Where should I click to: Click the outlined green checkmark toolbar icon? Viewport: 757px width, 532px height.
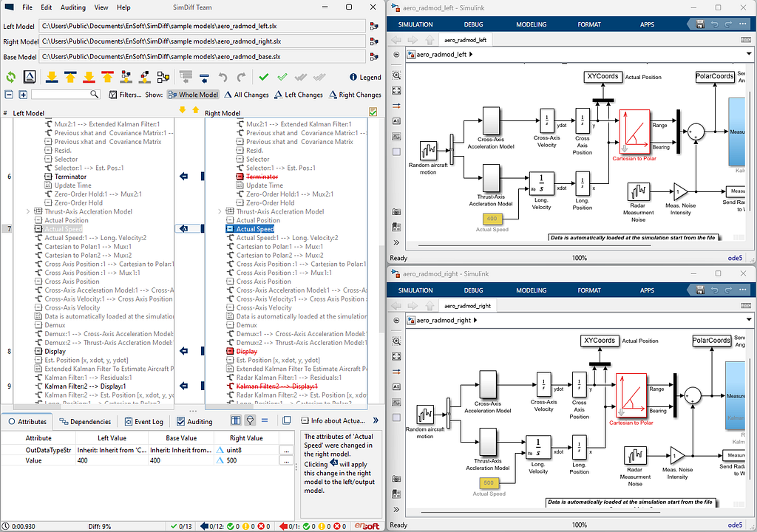click(x=282, y=77)
